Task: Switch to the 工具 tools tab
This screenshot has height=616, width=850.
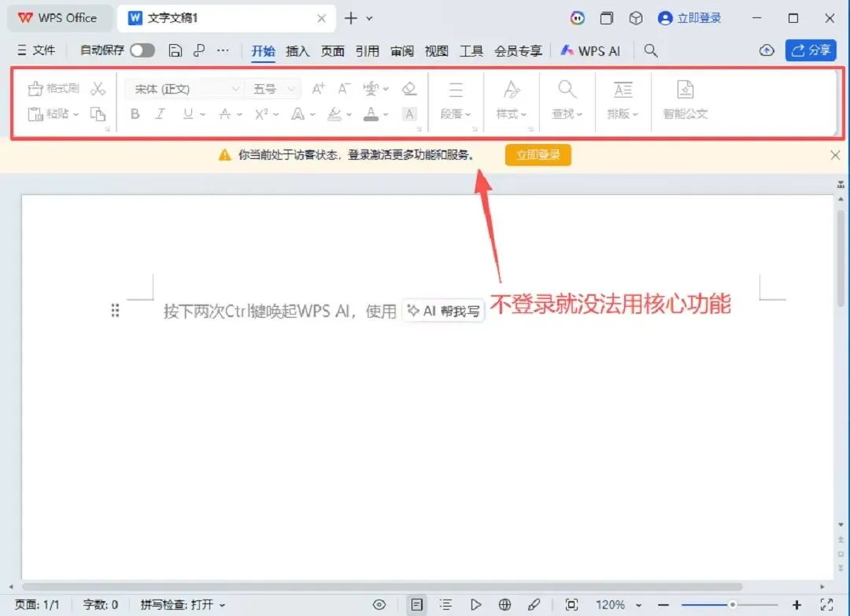Action: 471,51
